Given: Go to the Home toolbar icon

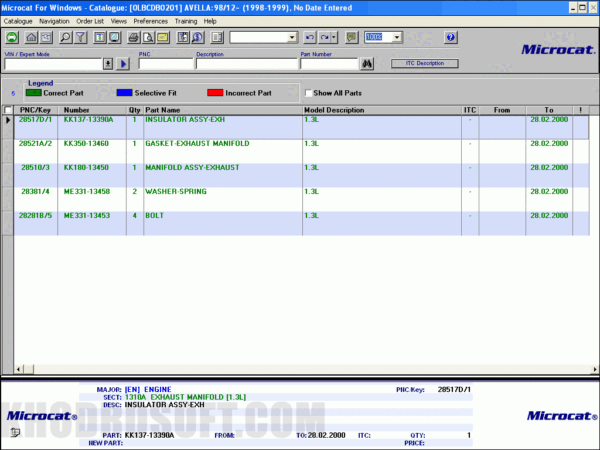Looking at the screenshot, I should pyautogui.click(x=31, y=37).
